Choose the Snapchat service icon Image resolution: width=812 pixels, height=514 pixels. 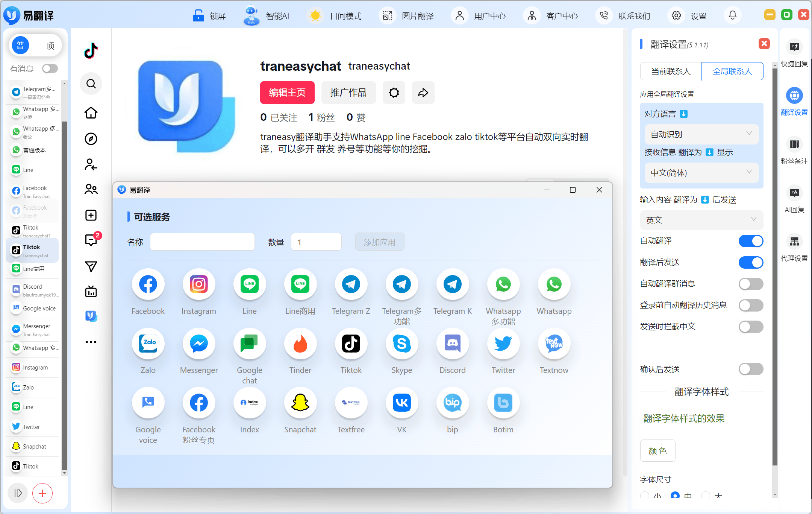coord(300,403)
